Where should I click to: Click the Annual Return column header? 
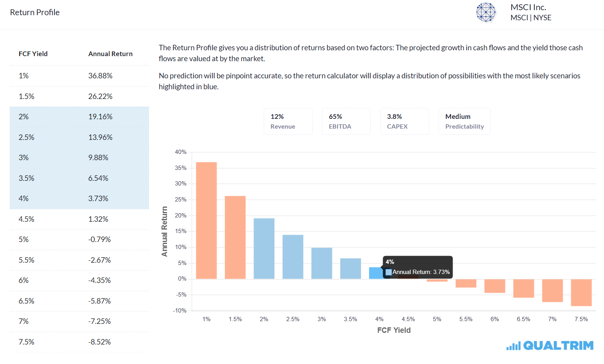click(x=110, y=54)
